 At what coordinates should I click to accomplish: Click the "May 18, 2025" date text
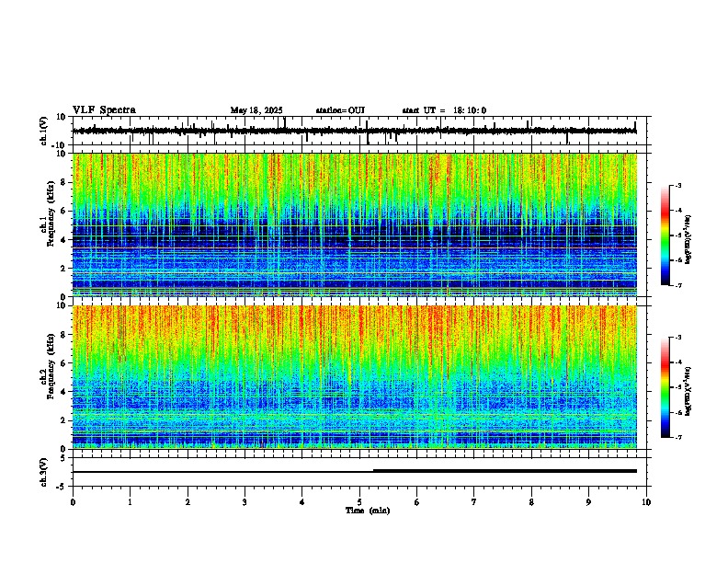pos(256,110)
